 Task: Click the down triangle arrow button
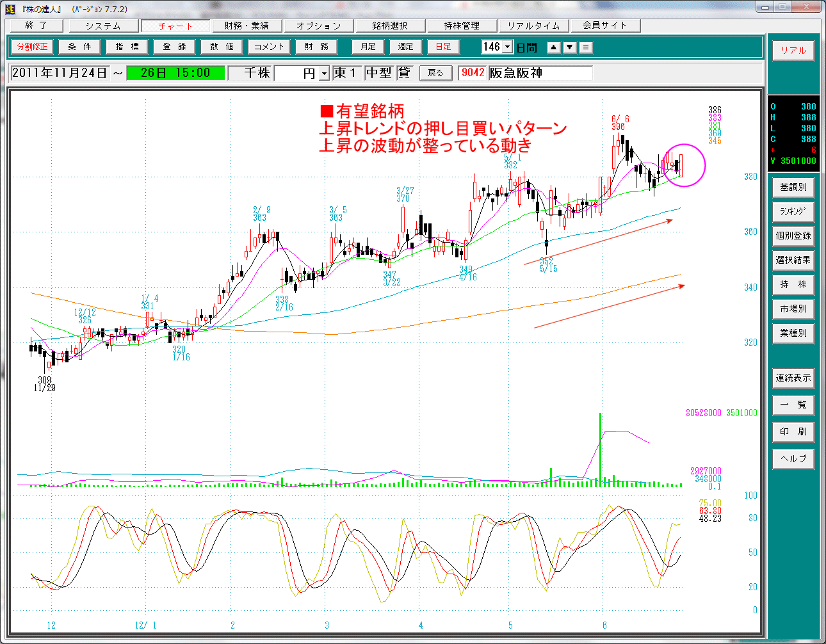click(x=570, y=47)
